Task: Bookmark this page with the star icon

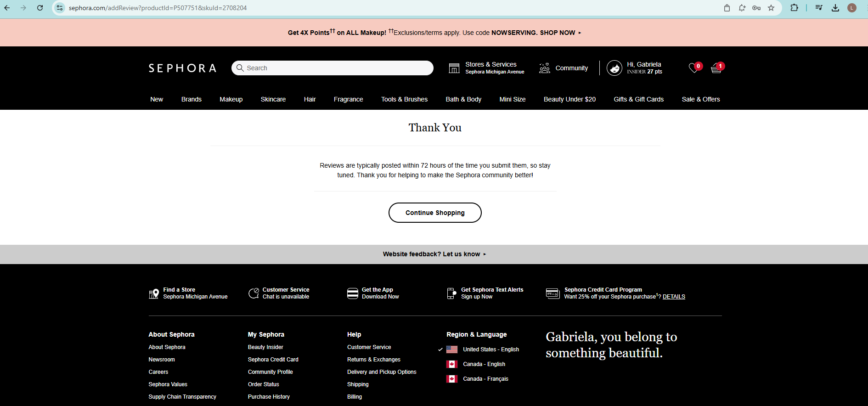Action: point(771,8)
